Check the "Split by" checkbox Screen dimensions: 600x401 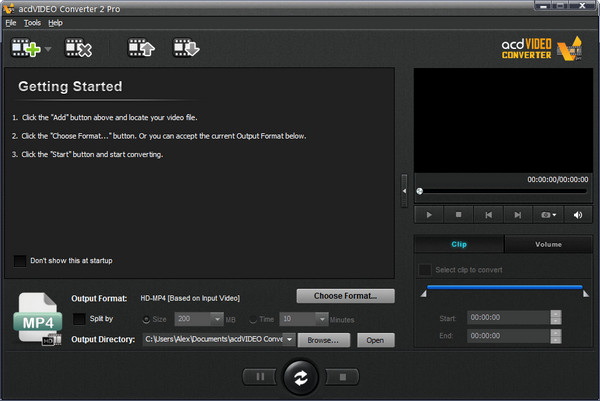(79, 319)
